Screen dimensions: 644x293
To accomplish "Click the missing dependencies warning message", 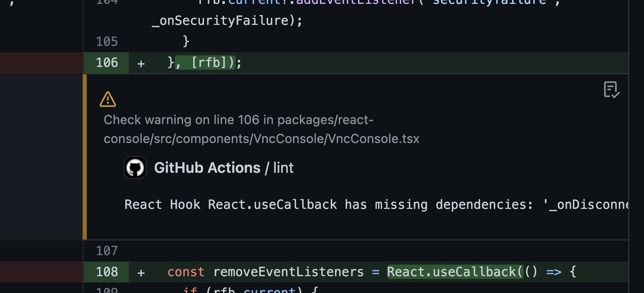I will [x=350, y=204].
